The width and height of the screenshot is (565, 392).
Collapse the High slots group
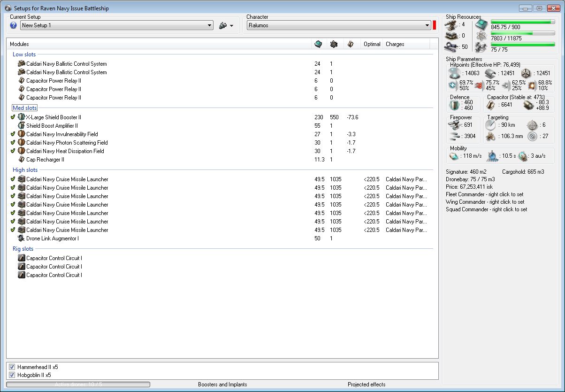pyautogui.click(x=25, y=170)
